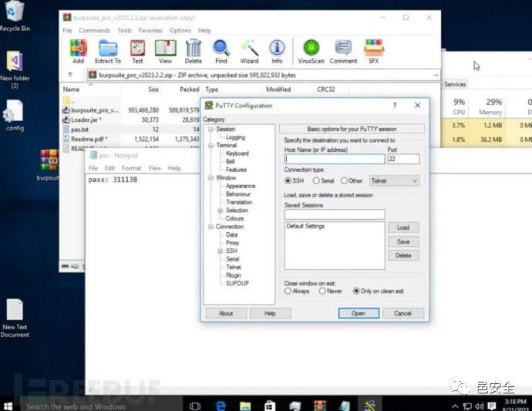Open the Recycle Bin desktop icon
This screenshot has height=411, width=532.
pos(15,16)
